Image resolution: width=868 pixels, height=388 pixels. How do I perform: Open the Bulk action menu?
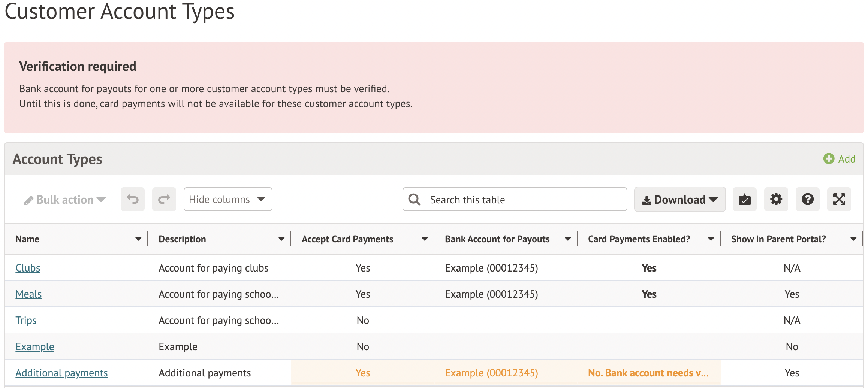pos(65,200)
